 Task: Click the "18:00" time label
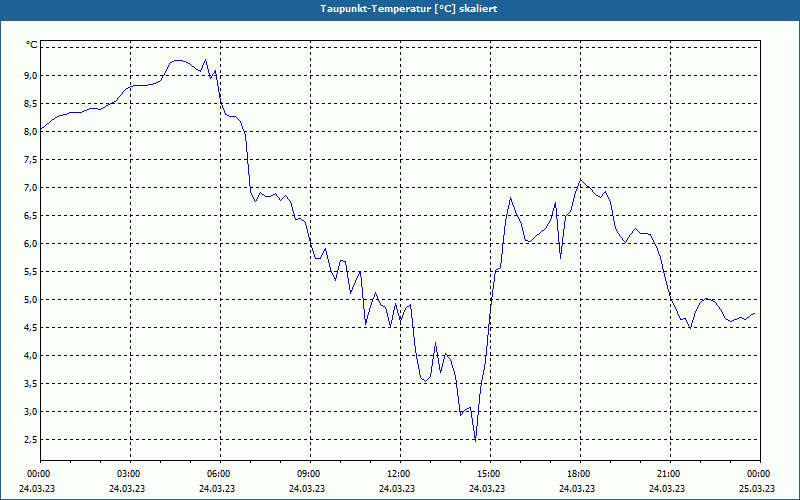tap(577, 474)
